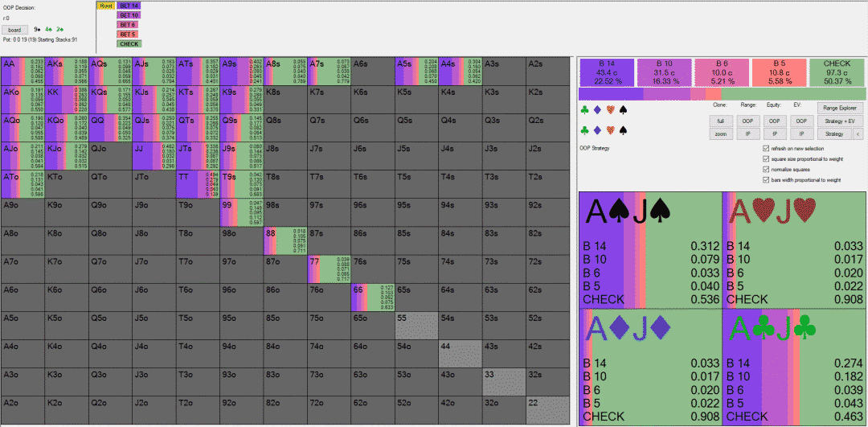Collapse panel with the '<' arrow button
Screen dimensions: 868x427
coord(856,134)
